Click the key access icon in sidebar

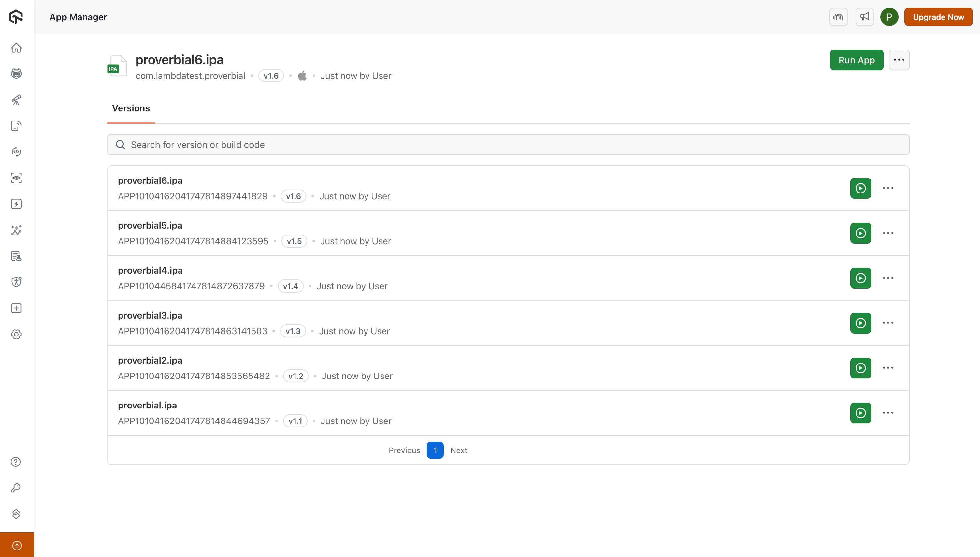point(16,488)
